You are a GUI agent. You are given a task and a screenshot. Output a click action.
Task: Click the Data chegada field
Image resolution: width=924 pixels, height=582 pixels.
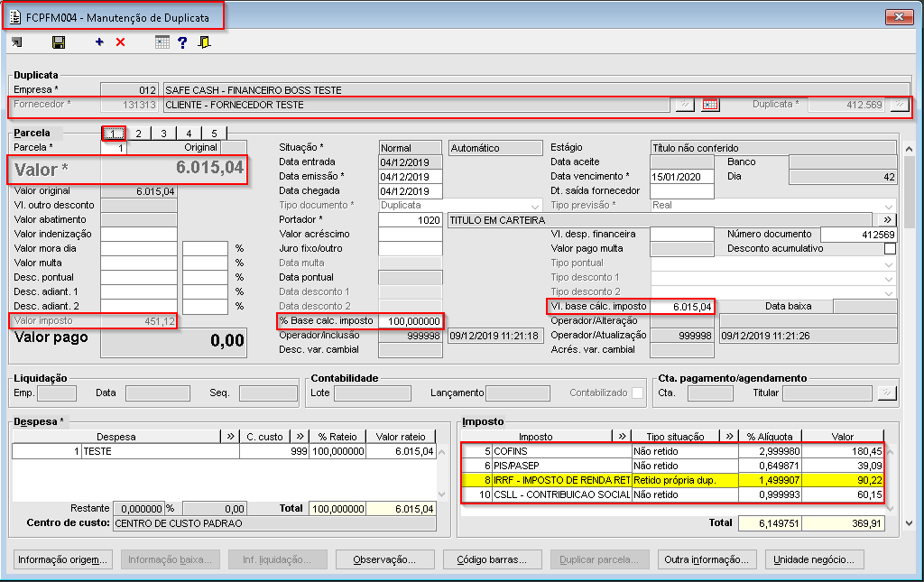(411, 191)
